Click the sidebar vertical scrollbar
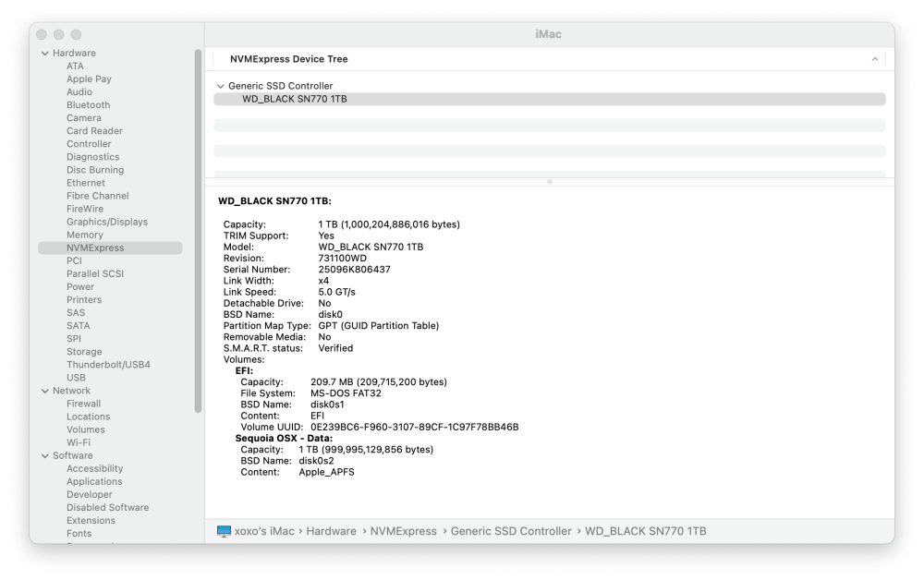 click(198, 231)
